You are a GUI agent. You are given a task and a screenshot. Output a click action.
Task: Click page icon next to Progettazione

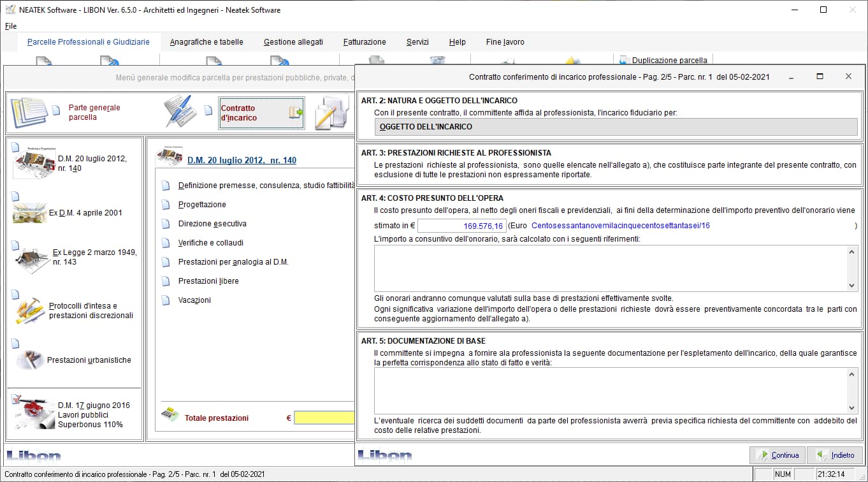tap(166, 205)
